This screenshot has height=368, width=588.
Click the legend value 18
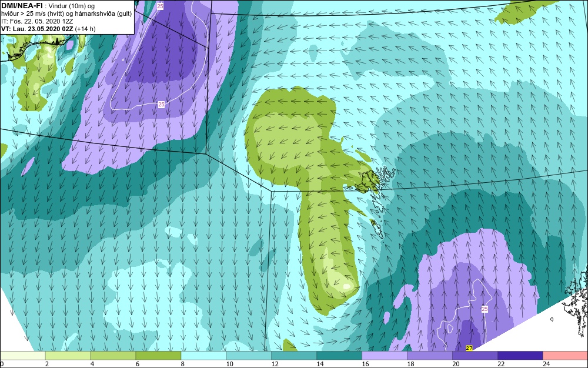click(x=410, y=364)
